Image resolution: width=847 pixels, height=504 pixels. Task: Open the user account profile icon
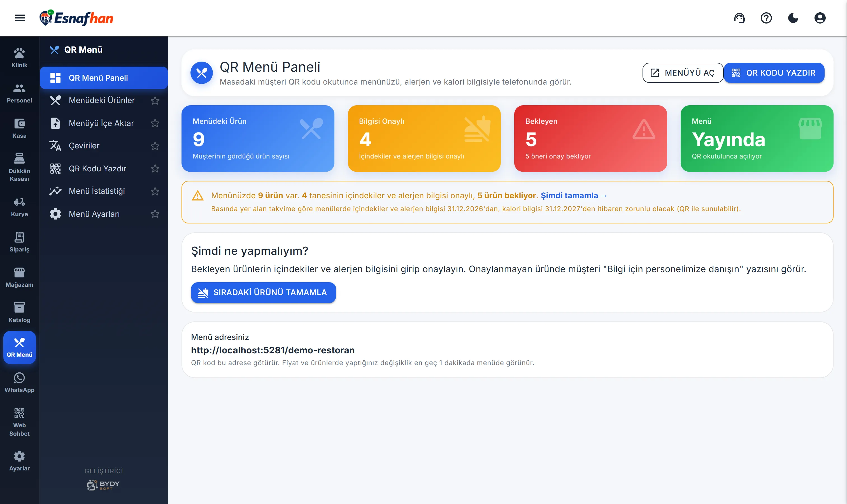[x=820, y=18]
